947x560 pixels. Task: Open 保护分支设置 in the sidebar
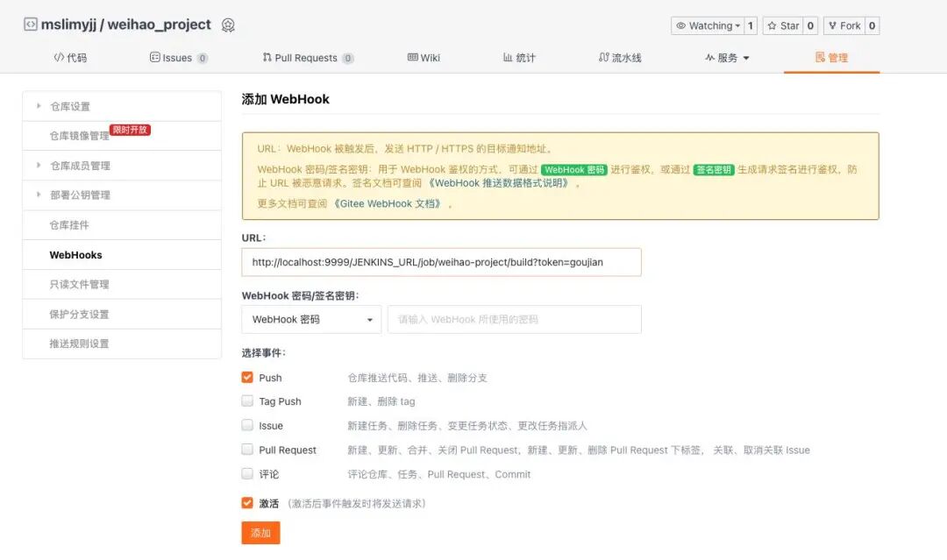[79, 315]
